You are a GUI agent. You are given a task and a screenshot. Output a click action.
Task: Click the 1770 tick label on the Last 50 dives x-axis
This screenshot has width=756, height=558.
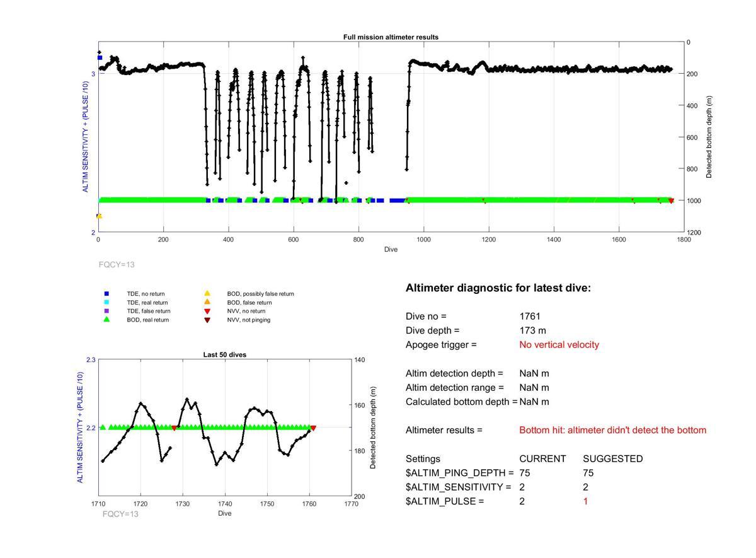tap(351, 504)
